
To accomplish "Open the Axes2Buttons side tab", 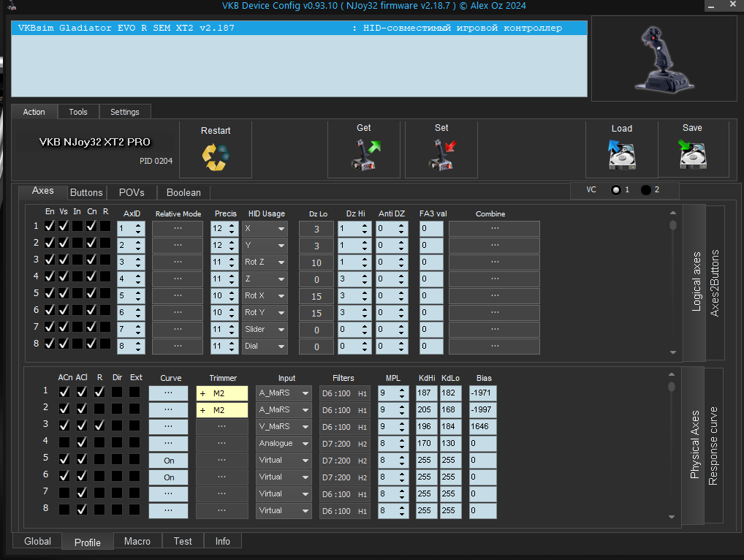I will 715,283.
